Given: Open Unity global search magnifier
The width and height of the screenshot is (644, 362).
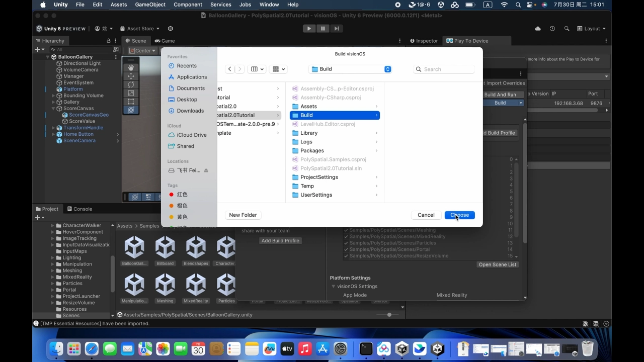Looking at the screenshot, I should (567, 29).
